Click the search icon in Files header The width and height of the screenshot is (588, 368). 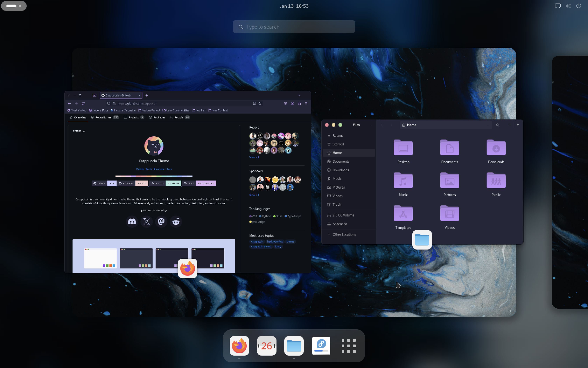497,125
